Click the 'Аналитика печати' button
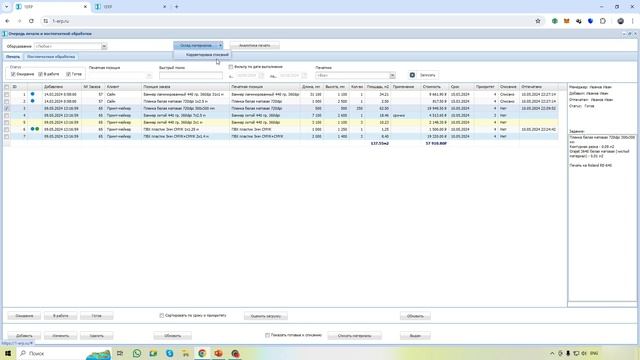Screen dimensions: 640x360 click(x=255, y=45)
